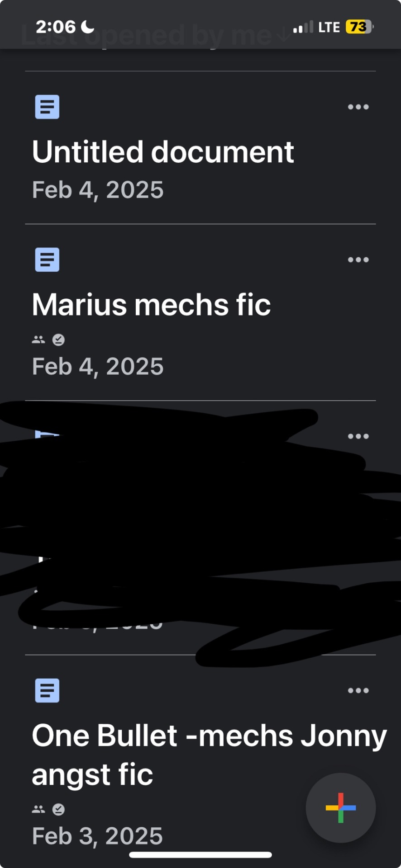Tap offline checkmark icon under One Bullet fic
The image size is (401, 868).
tap(58, 809)
